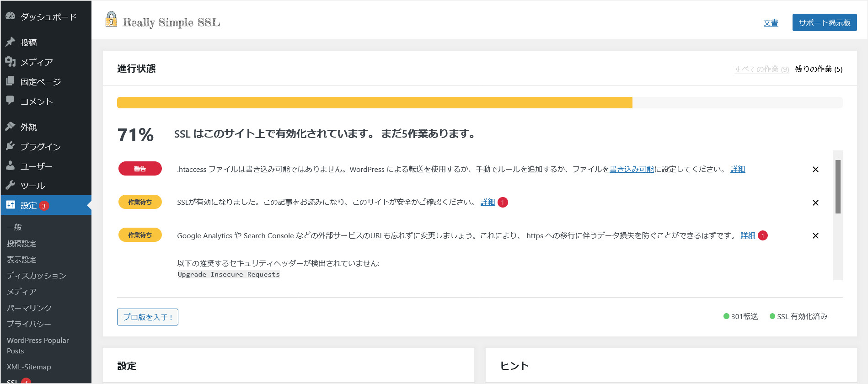Screen dimensions: 868x384
Task: Open 詳細 link in Google Analytics notice
Action: coord(748,235)
